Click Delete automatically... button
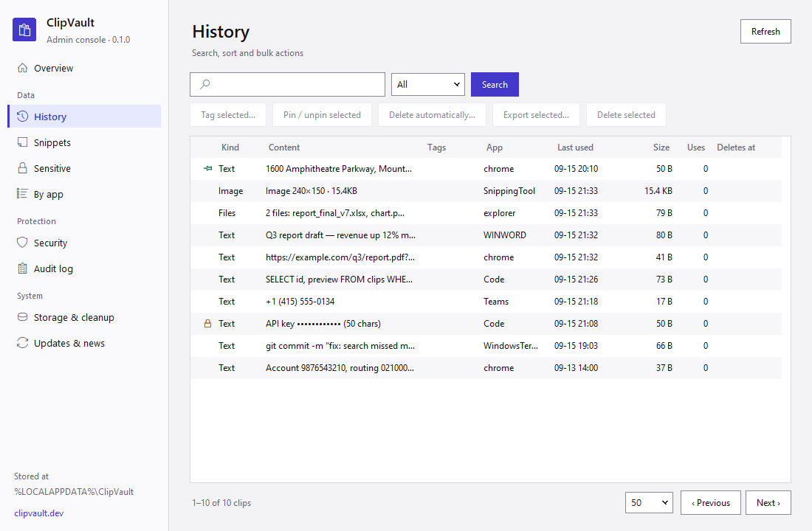Screen dimensions: 812x531 coord(432,115)
